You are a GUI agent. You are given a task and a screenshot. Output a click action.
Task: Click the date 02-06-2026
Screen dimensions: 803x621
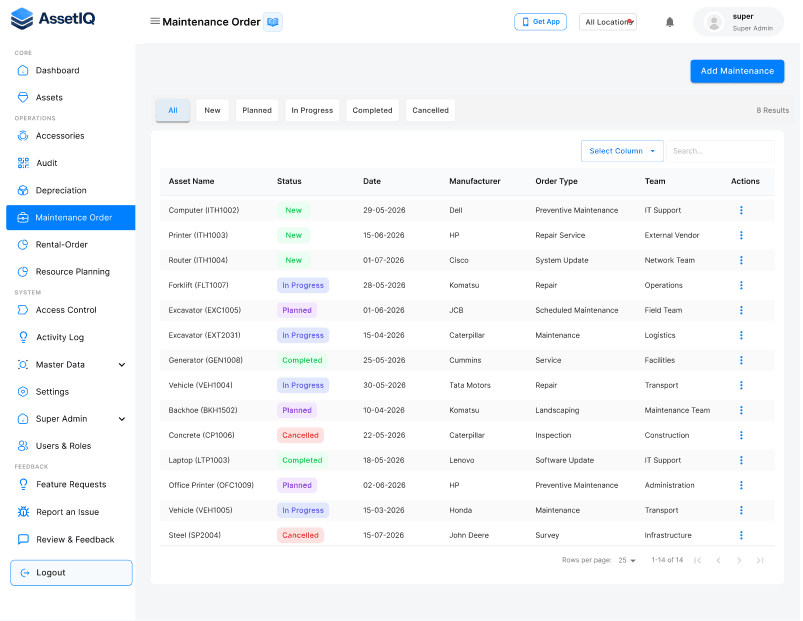(384, 485)
